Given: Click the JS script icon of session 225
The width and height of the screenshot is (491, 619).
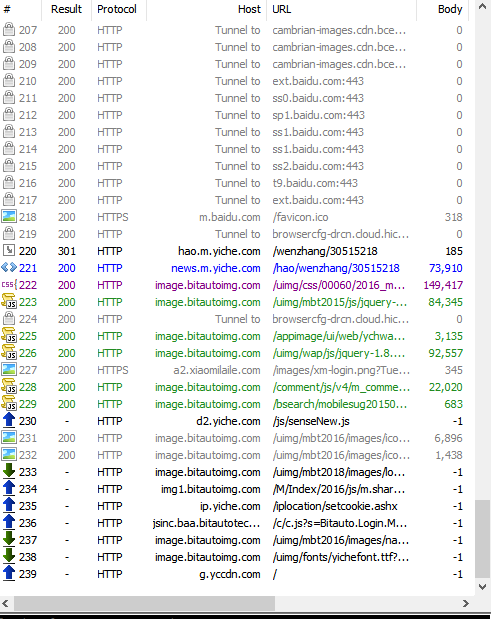Looking at the screenshot, I should [9, 335].
